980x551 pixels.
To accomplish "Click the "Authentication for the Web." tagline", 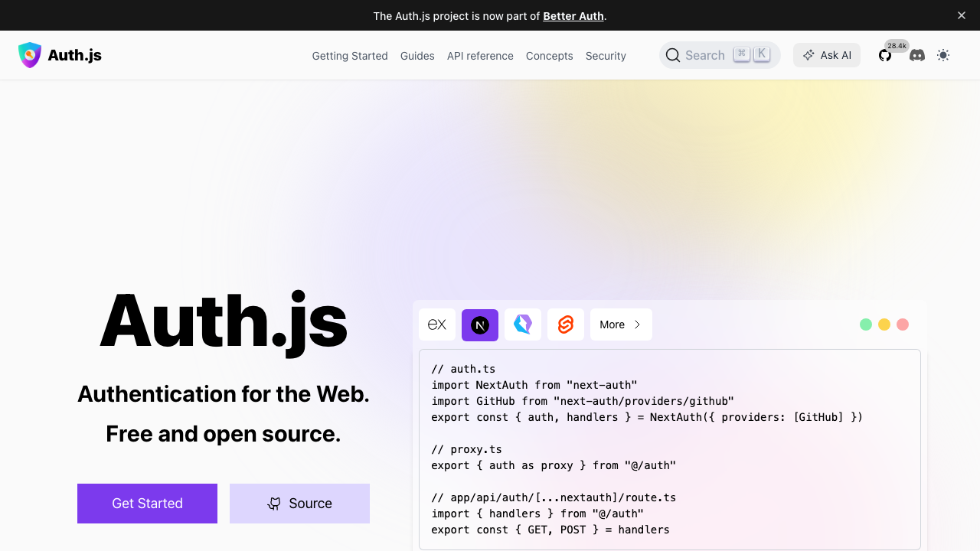I will 224,394.
